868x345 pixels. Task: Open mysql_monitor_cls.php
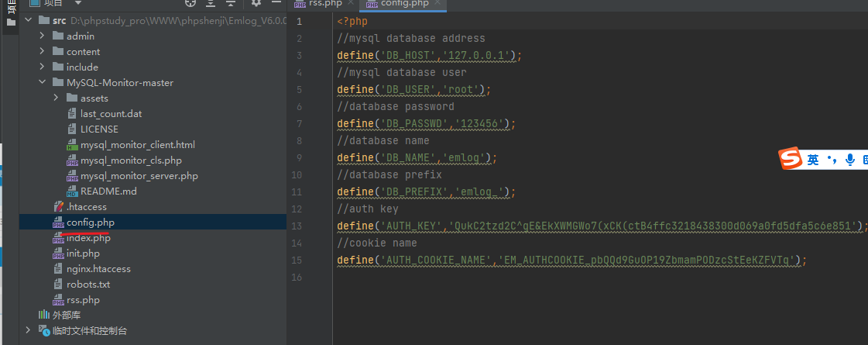(x=131, y=160)
